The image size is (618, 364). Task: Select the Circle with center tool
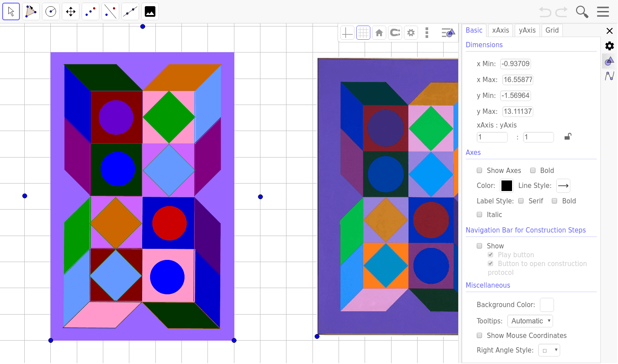(51, 11)
